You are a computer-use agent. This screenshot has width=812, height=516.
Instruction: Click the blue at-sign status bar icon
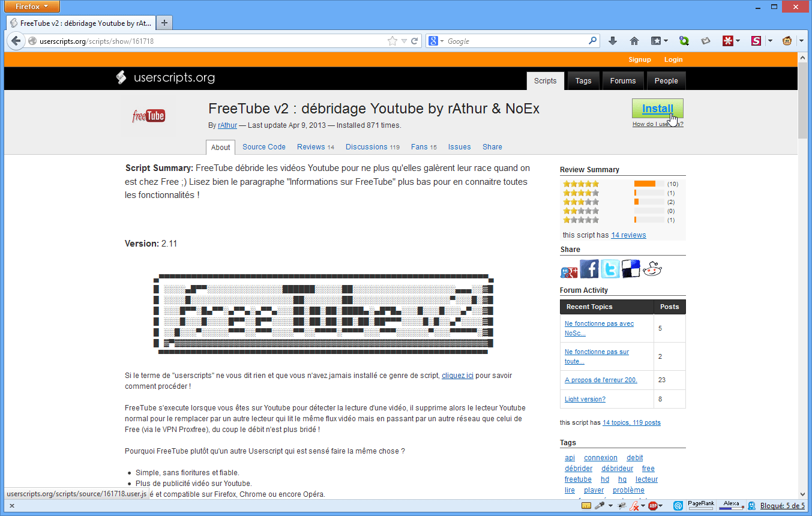pos(678,506)
